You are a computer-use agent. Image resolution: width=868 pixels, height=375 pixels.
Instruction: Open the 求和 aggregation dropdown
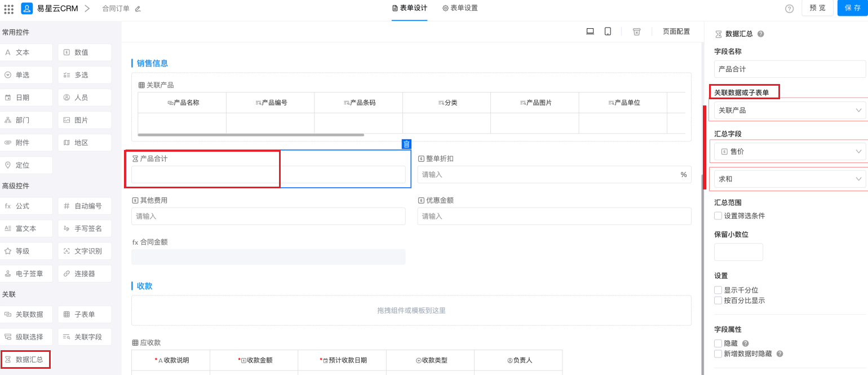point(789,179)
